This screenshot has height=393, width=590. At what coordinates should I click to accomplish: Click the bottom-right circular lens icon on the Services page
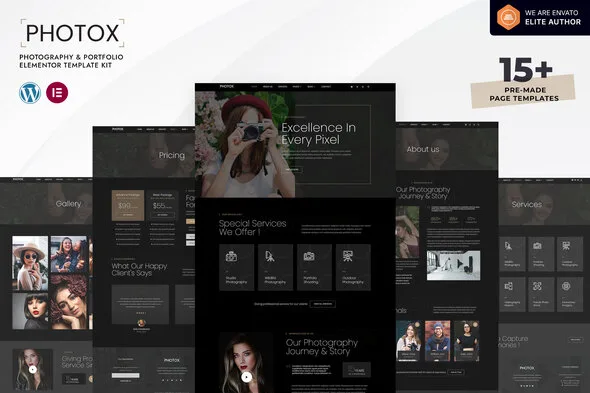[566, 286]
